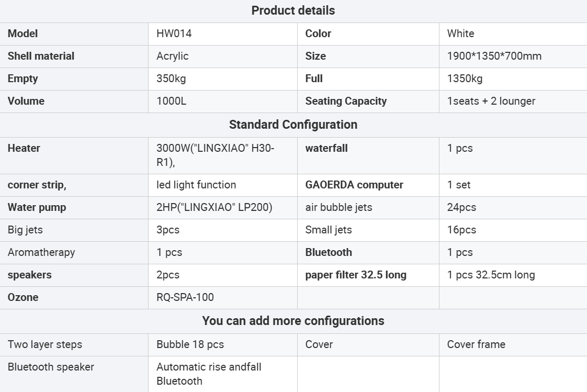This screenshot has height=392, width=587.
Task: Select the led light function text
Action: pyautogui.click(x=196, y=185)
